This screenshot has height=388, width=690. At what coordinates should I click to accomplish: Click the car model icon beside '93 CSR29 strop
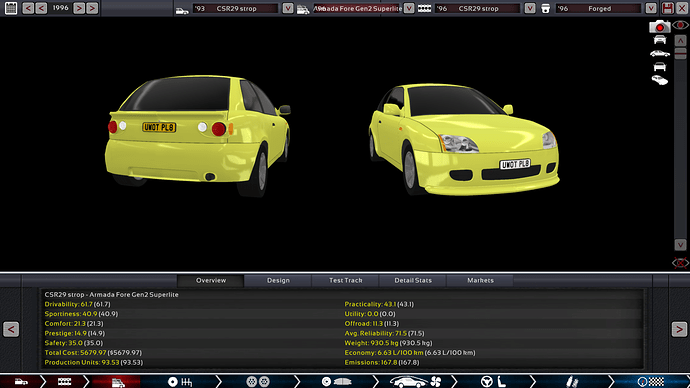(x=182, y=9)
